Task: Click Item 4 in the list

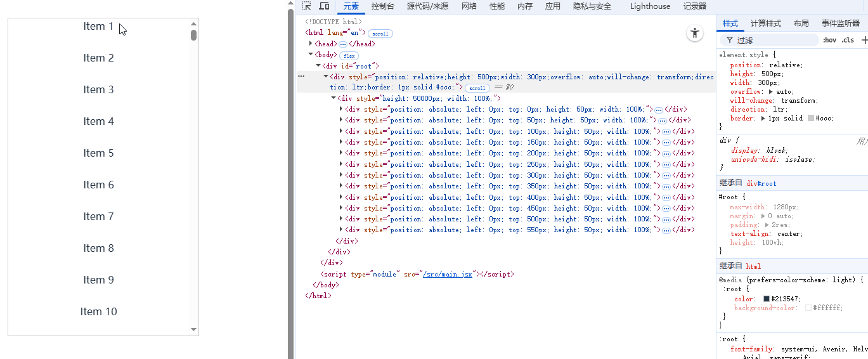Action: tap(98, 121)
